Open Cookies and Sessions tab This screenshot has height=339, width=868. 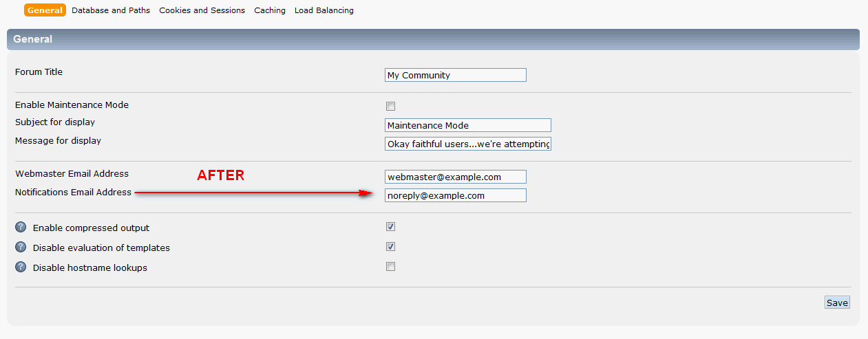tap(202, 10)
